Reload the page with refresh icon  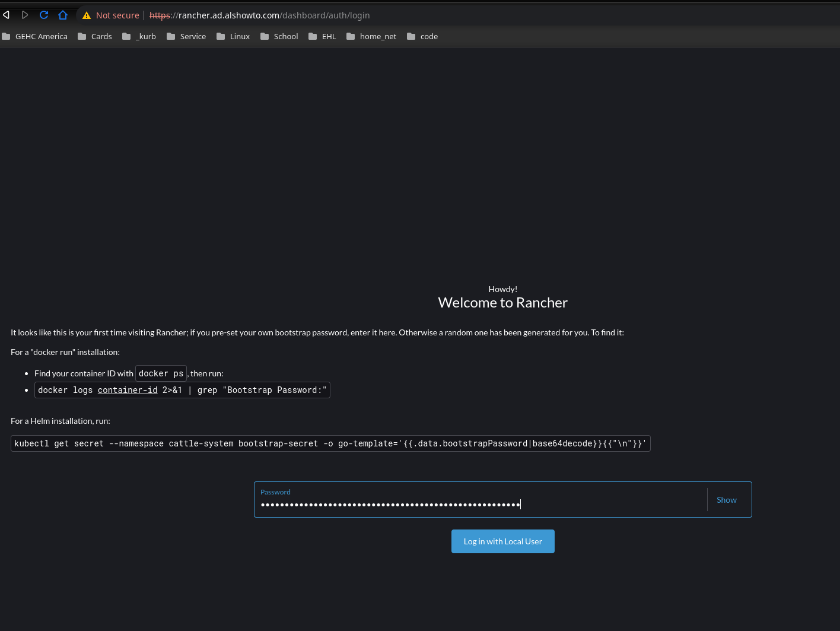pos(44,15)
